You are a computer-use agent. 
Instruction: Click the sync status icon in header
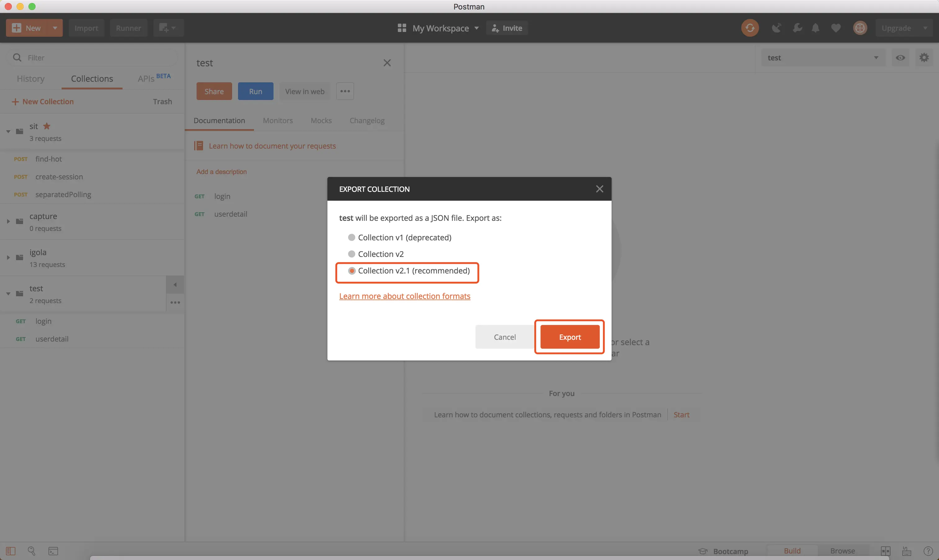click(750, 28)
